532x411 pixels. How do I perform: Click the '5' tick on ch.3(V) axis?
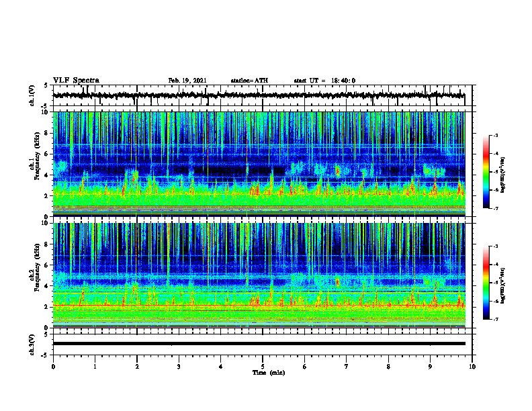[46, 334]
